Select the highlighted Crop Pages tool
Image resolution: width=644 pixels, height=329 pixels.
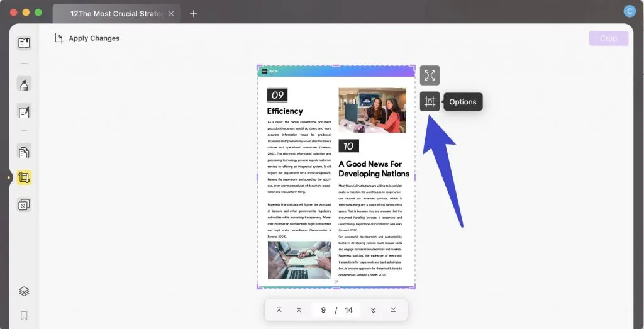24,178
